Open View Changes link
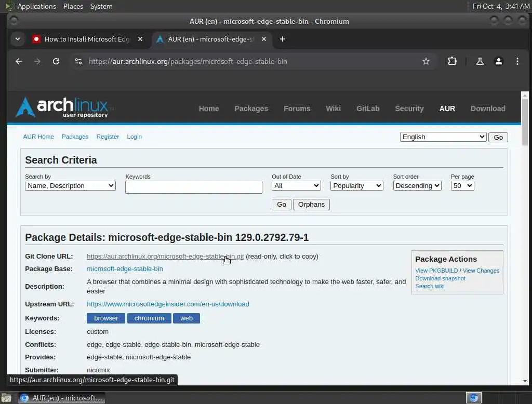The image size is (532, 404). tap(481, 271)
